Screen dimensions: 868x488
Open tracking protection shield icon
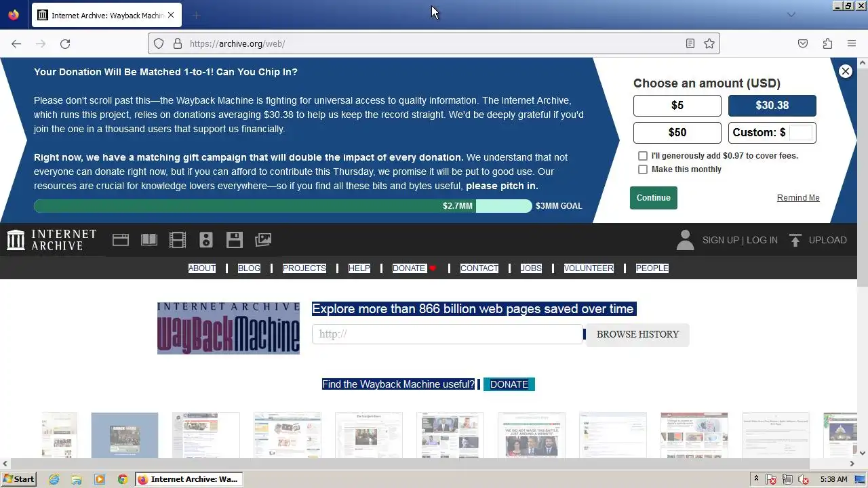pyautogui.click(x=159, y=43)
